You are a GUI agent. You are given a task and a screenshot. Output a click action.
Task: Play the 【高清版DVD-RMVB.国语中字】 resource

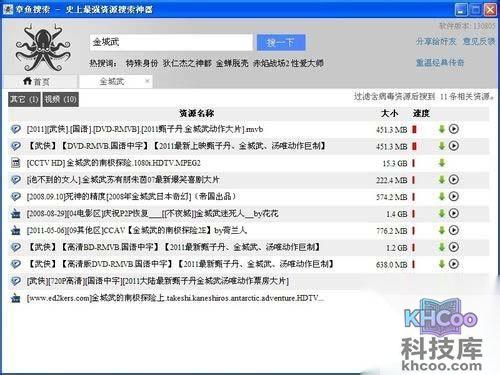click(x=454, y=264)
